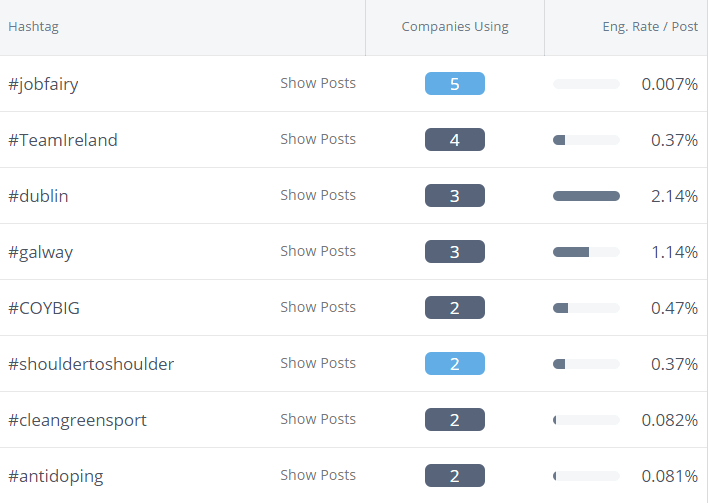The height and width of the screenshot is (503, 708).
Task: Click the #dublin 2.14% engagement value
Action: click(x=674, y=196)
